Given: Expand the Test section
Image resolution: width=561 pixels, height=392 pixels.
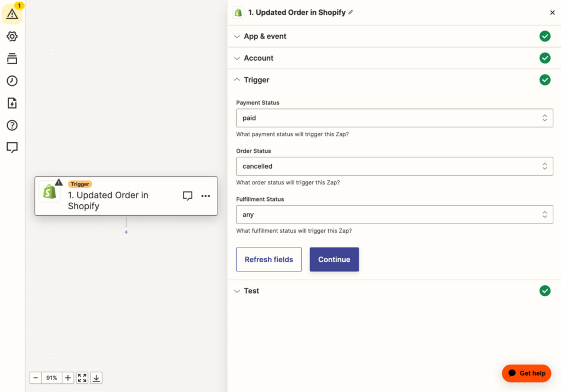Looking at the screenshot, I should (x=394, y=291).
